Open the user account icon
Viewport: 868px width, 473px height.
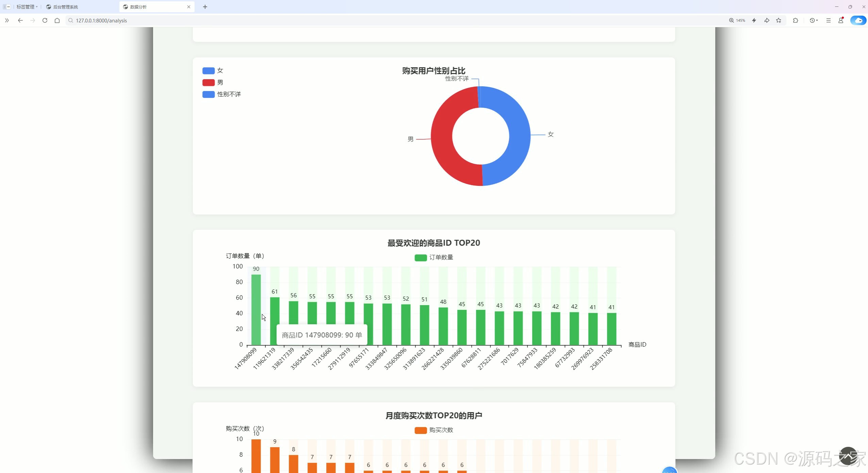pyautogui.click(x=841, y=20)
